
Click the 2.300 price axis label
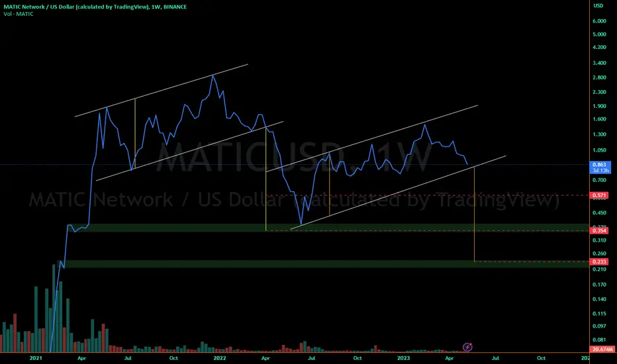[x=599, y=92]
